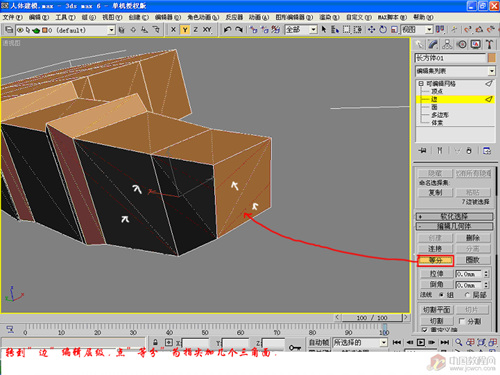Toggle Window/Crossing selection icon
Screen dimensions: 500x375
click(358, 30)
